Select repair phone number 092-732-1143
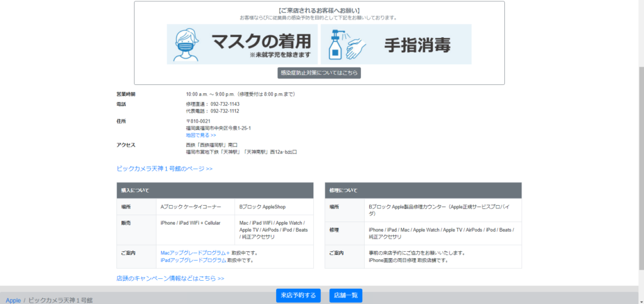 (x=225, y=104)
